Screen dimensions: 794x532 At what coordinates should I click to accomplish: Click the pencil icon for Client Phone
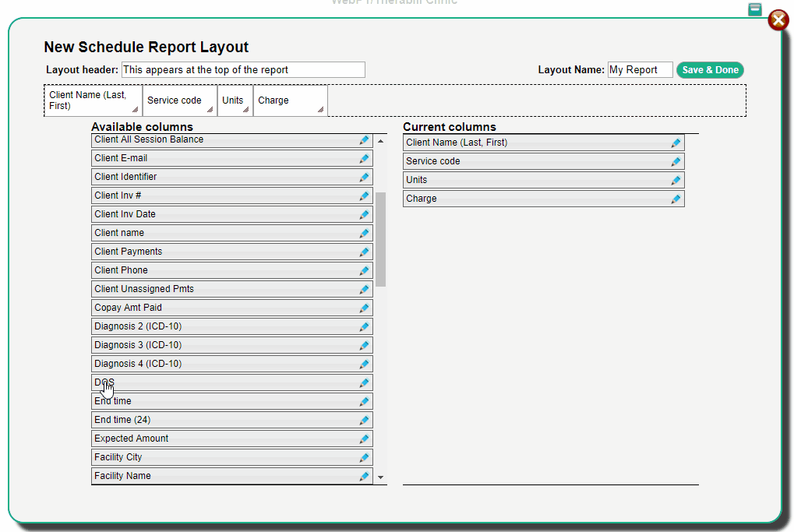[364, 271]
